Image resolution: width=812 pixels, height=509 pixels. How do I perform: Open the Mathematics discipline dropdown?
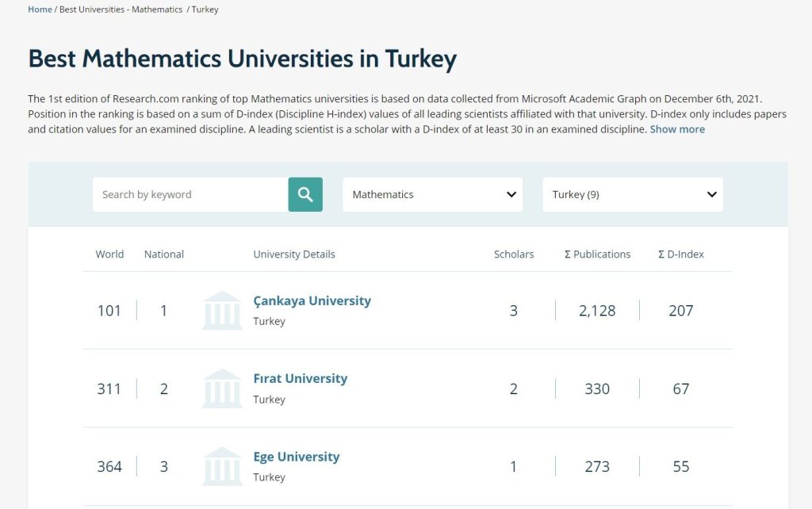click(432, 193)
